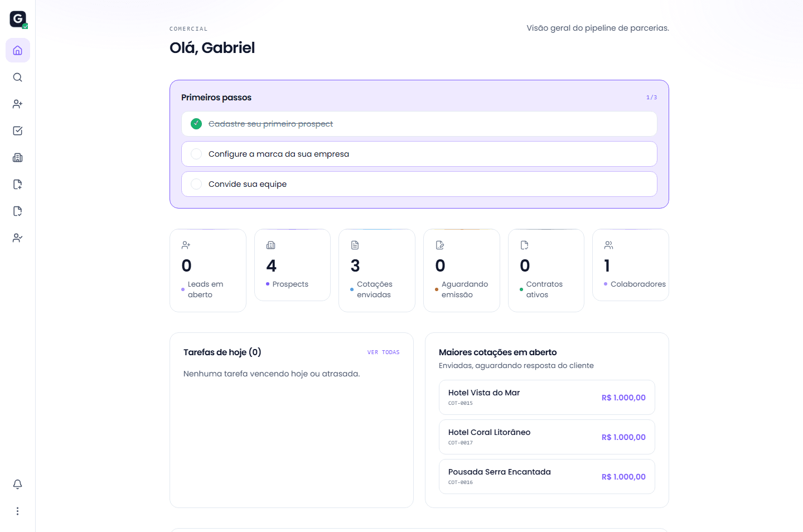Click the G app logo

point(18,19)
